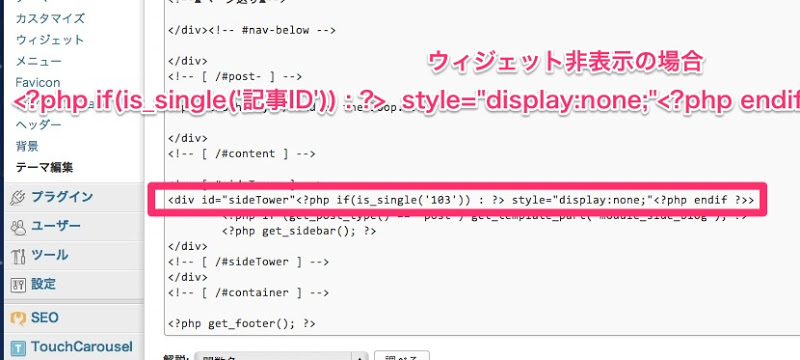This screenshot has height=360, width=800.
Task: Open the function documentation dropdown
Action: 281,356
